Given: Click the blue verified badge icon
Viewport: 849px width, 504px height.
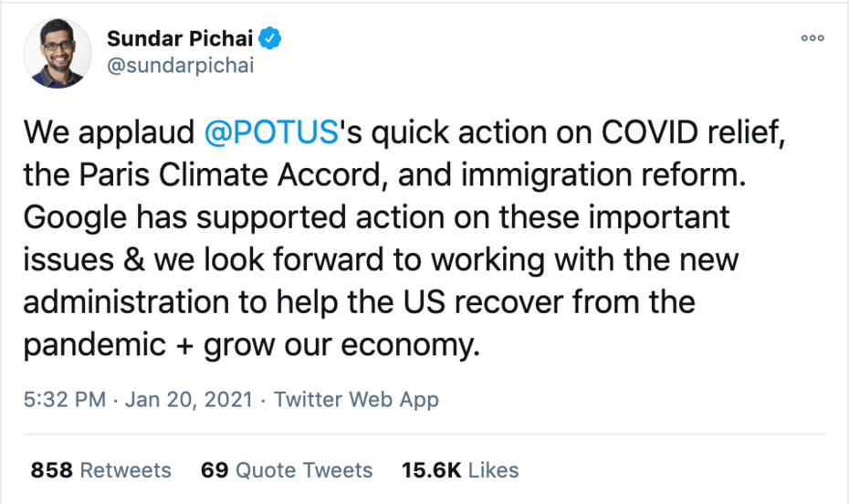Looking at the screenshot, I should pos(271,37).
